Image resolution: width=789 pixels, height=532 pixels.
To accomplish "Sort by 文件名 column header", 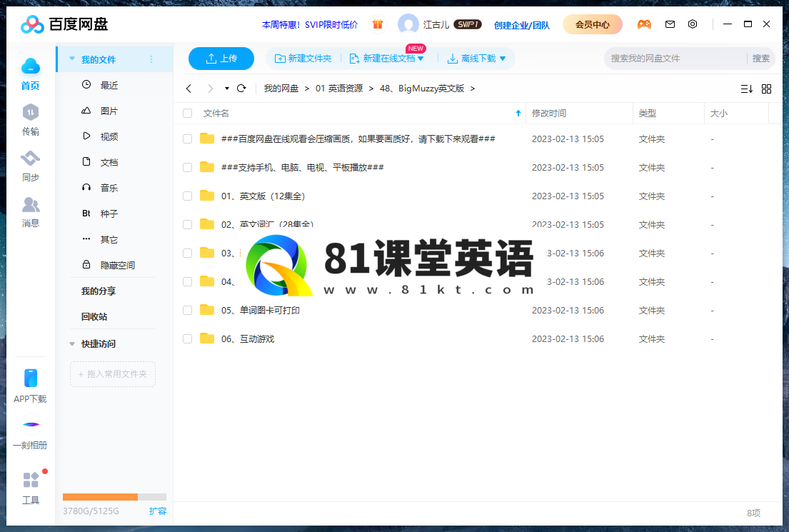I will coord(216,114).
